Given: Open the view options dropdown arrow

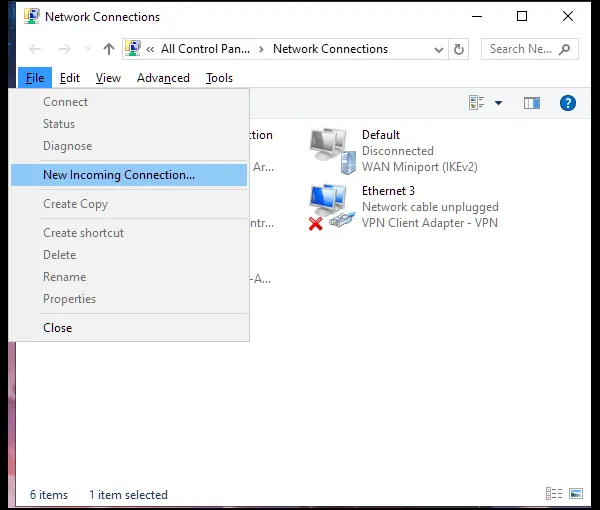Looking at the screenshot, I should [498, 103].
